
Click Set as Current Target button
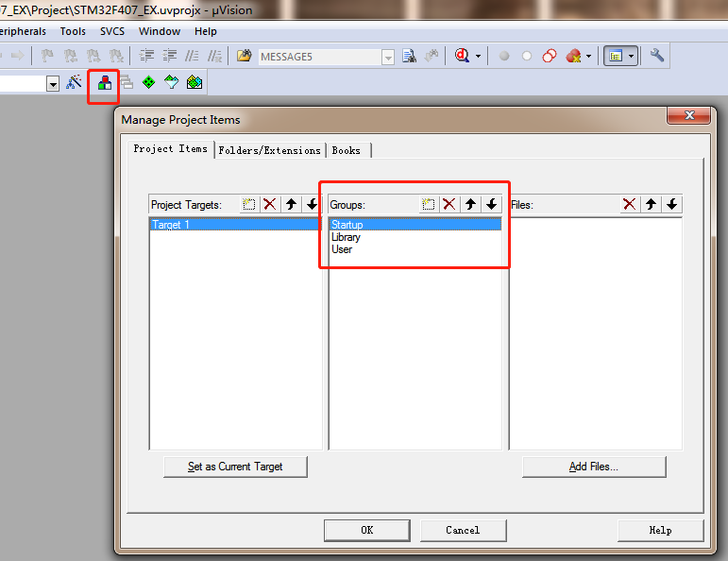(x=235, y=467)
